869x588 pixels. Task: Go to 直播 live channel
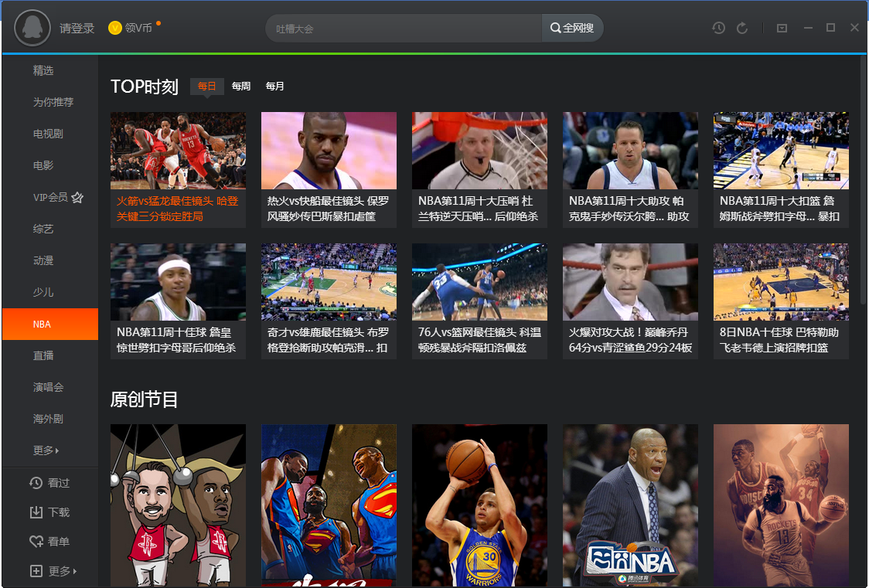[x=43, y=355]
